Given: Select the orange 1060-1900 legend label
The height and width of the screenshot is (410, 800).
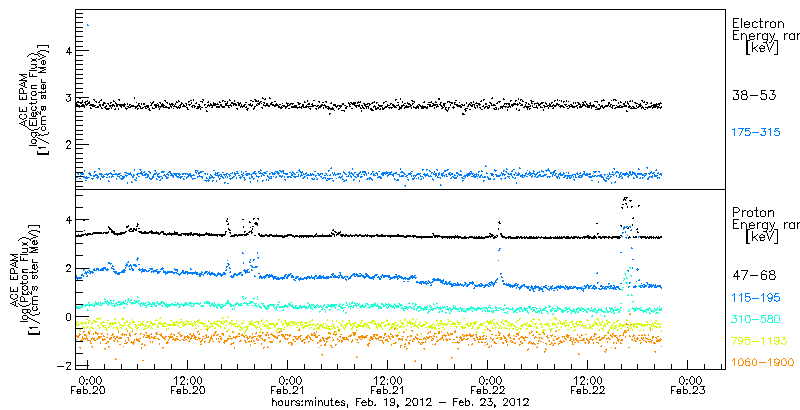Looking at the screenshot, I should click(763, 363).
